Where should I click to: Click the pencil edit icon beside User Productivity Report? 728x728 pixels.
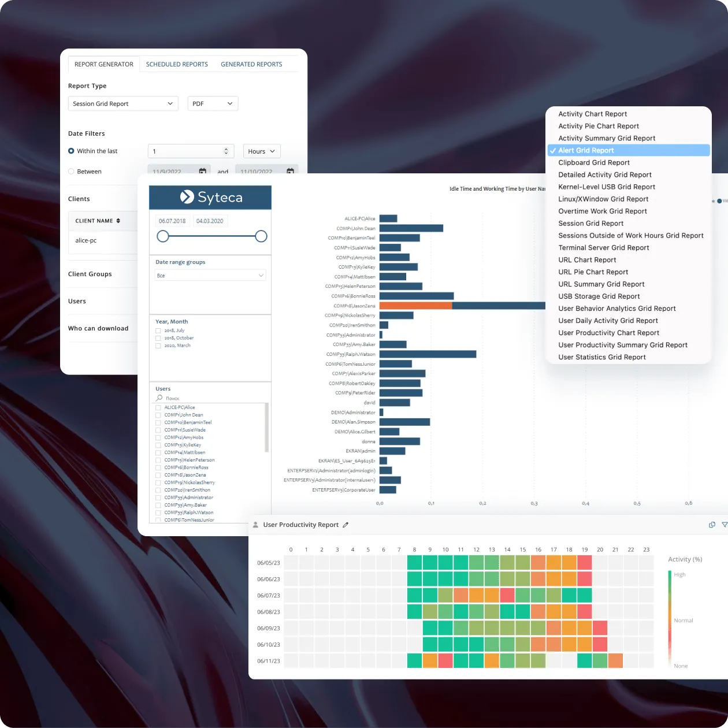[346, 525]
